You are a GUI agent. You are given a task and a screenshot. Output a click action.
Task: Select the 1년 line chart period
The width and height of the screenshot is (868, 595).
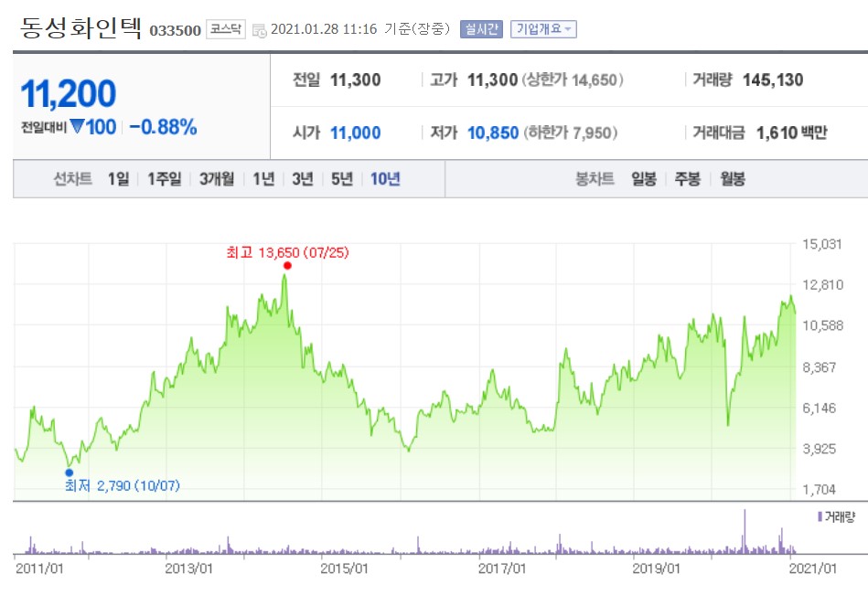(x=263, y=178)
